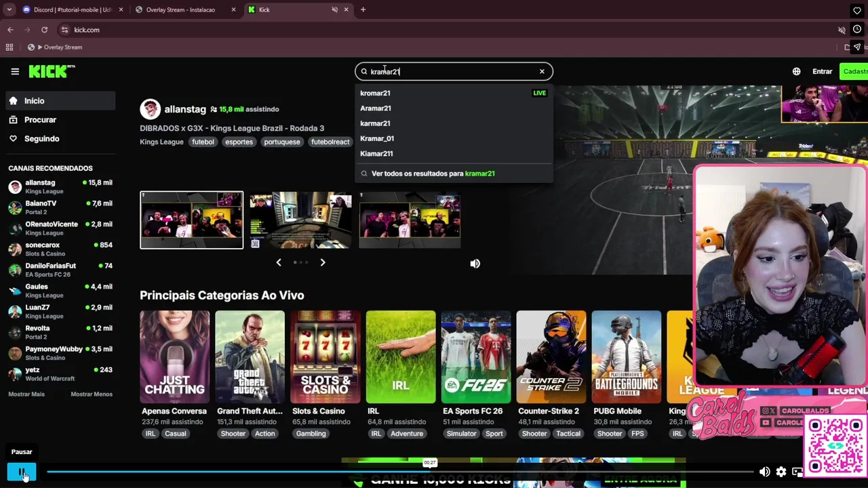Select the karmar21 search suggestion
Screen dimensions: 868x488
[453, 123]
